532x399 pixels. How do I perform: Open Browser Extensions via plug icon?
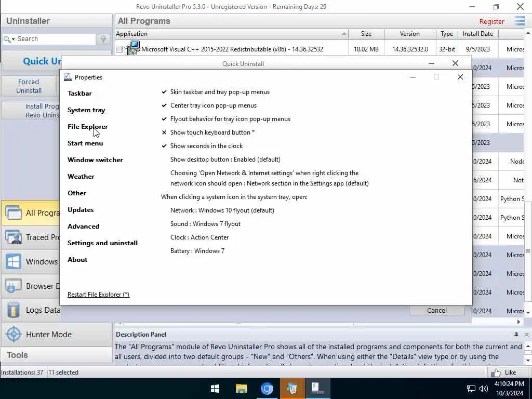tap(13, 286)
